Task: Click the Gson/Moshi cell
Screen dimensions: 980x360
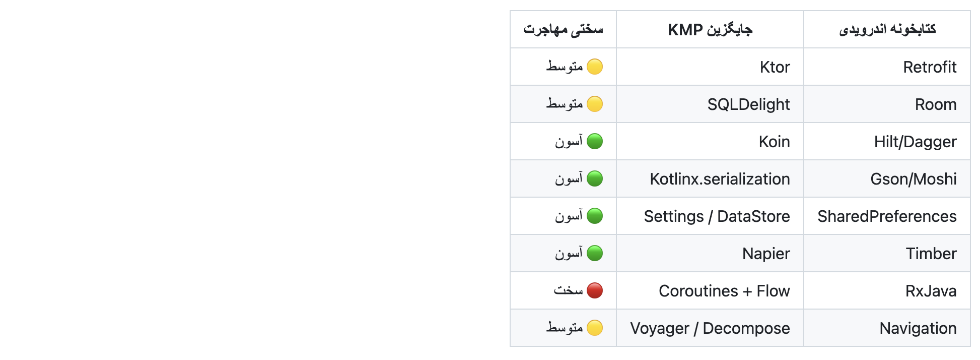Action: click(913, 179)
